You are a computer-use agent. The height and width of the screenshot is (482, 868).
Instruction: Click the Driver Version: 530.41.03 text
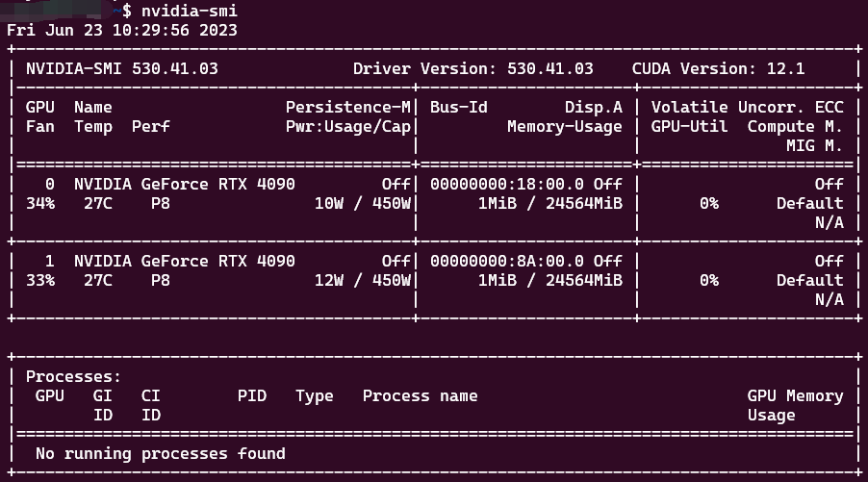[x=473, y=68]
